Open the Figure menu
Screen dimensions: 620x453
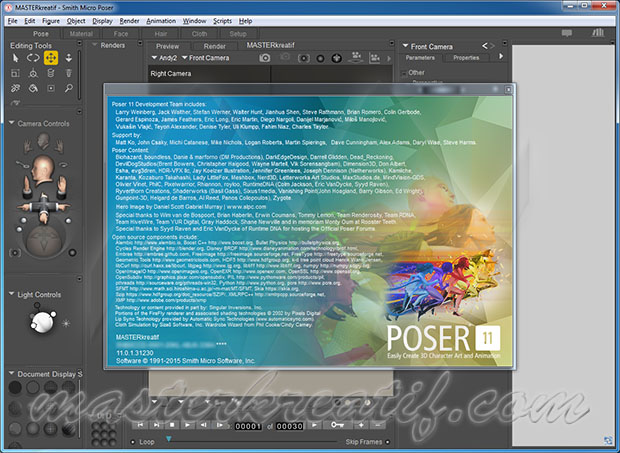(x=51, y=21)
